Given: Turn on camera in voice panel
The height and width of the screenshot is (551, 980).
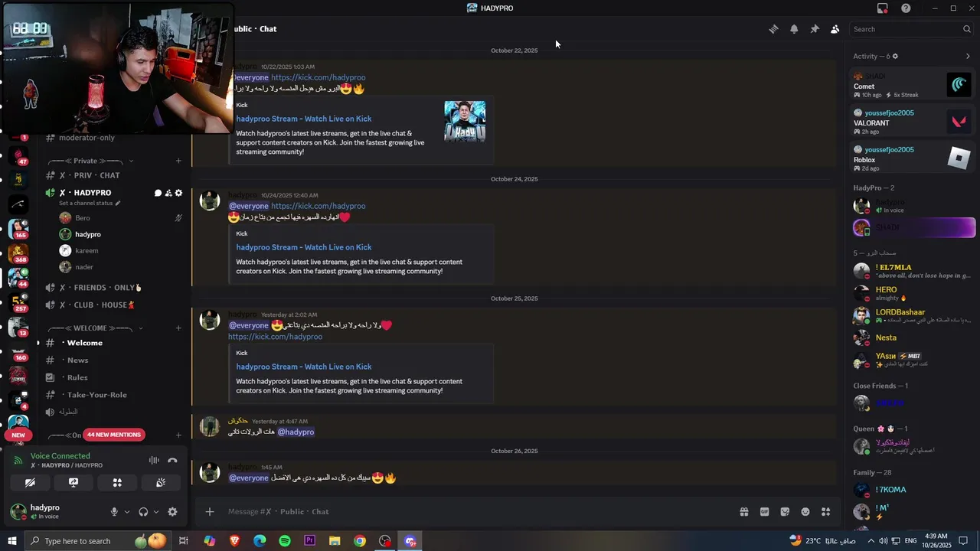Looking at the screenshot, I should (30, 483).
